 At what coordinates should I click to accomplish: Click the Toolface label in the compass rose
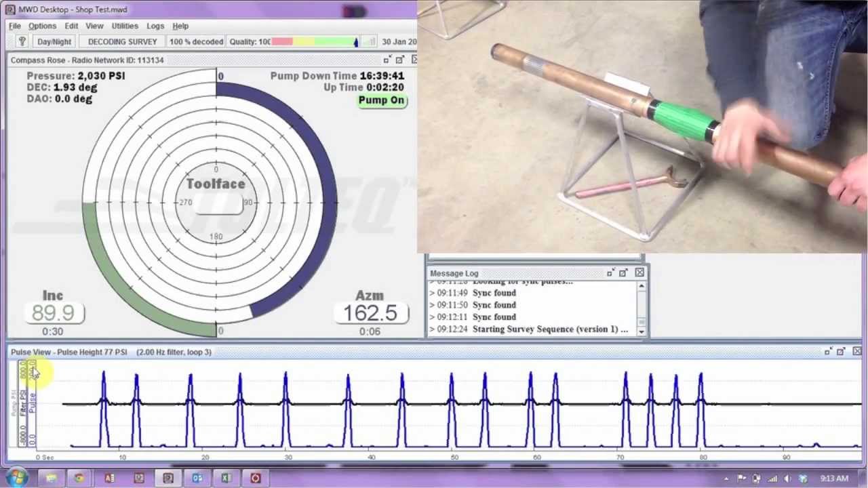click(x=216, y=184)
